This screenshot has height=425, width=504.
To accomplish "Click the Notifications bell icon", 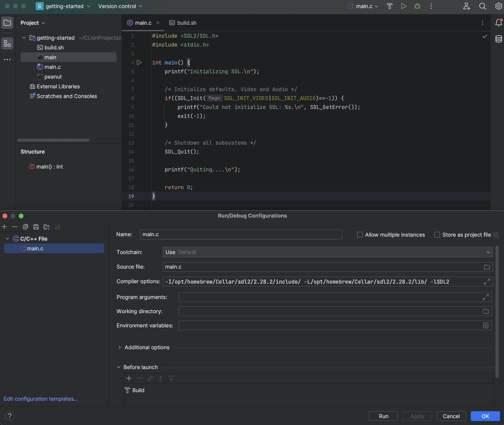I will [x=499, y=23].
